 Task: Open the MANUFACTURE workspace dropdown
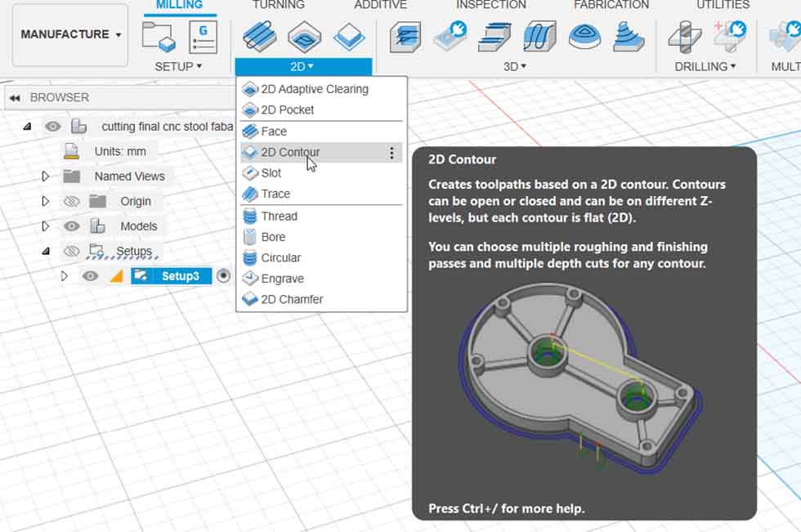[70, 34]
